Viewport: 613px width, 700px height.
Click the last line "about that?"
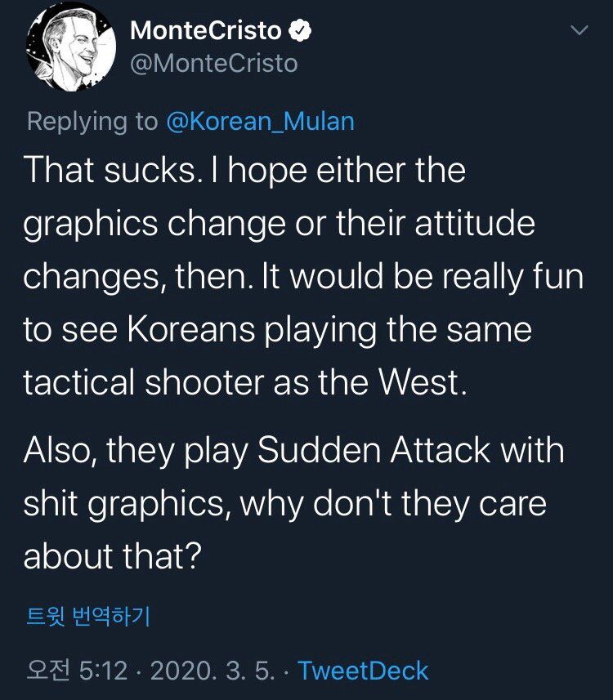pyautogui.click(x=113, y=556)
